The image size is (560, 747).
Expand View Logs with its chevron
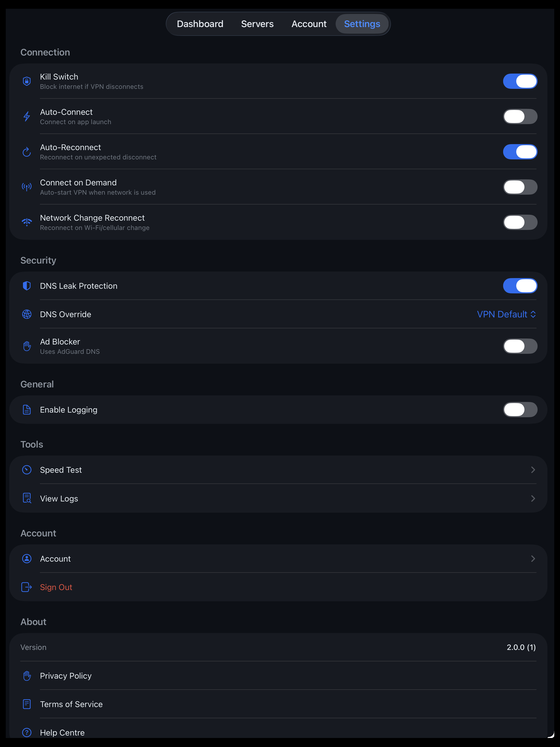533,499
